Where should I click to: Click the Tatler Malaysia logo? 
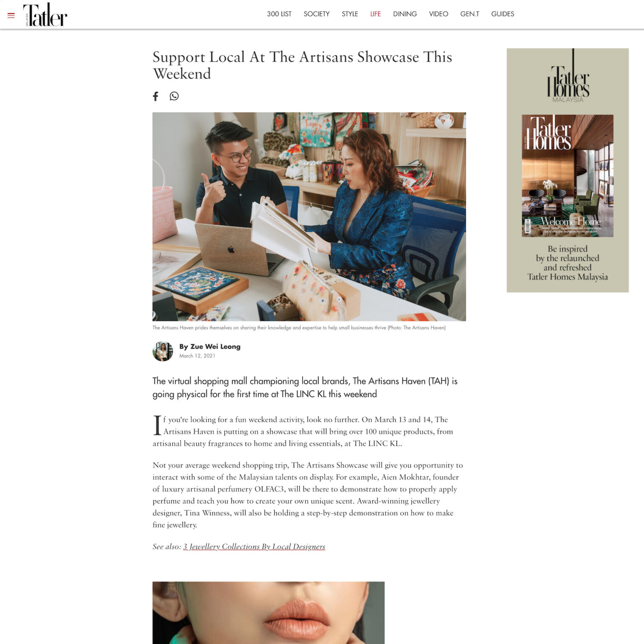tap(45, 15)
